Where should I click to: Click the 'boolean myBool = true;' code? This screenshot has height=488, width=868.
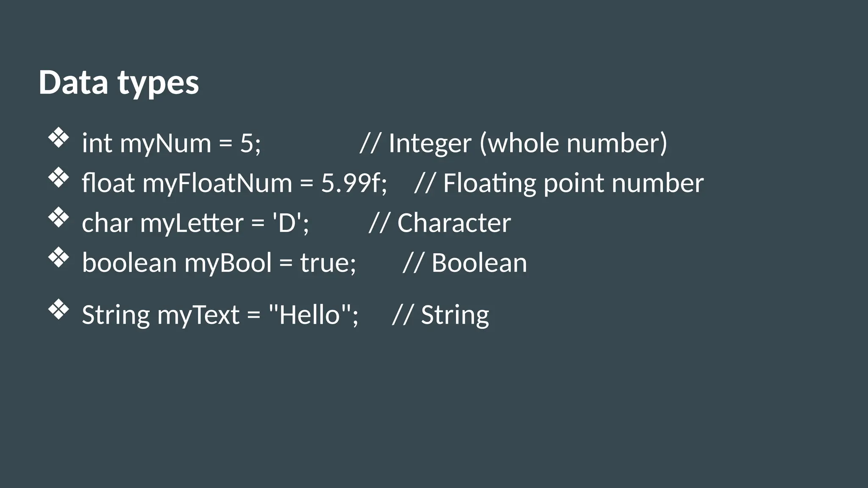click(x=219, y=263)
